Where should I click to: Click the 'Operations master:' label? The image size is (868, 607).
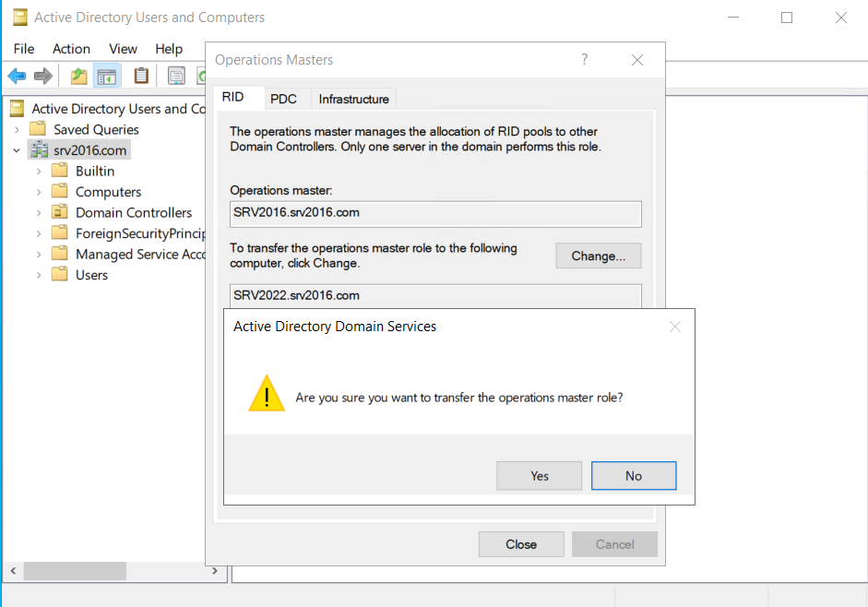(281, 191)
